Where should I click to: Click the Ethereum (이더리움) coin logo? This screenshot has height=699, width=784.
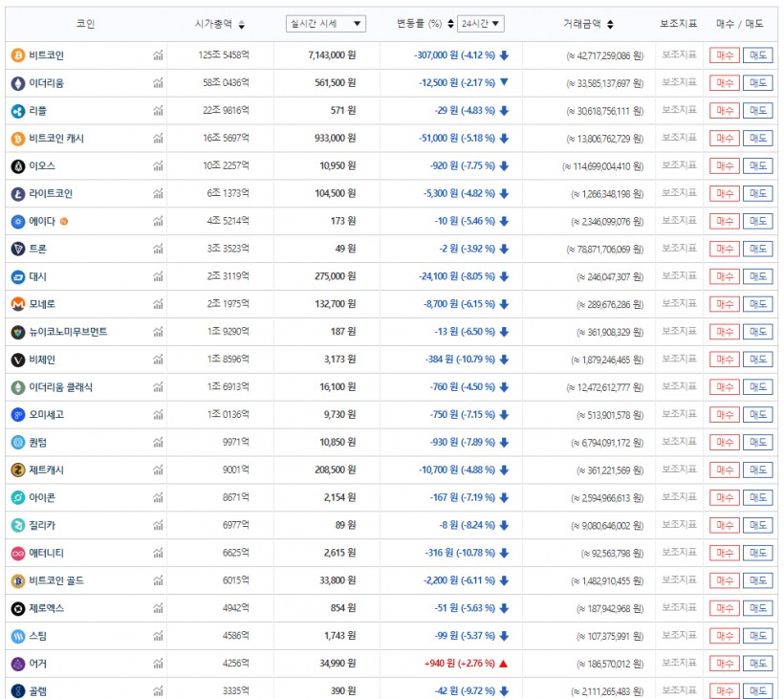click(18, 83)
